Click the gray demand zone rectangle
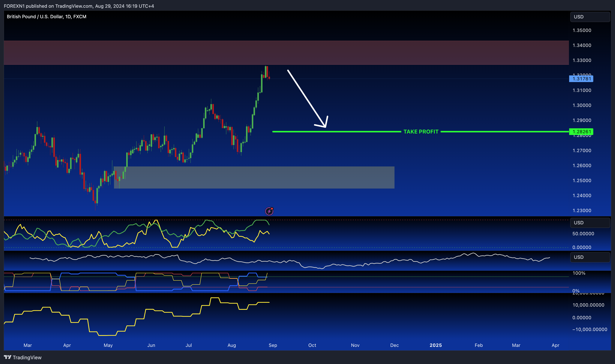Viewport: 615px width, 364px height. click(x=254, y=178)
